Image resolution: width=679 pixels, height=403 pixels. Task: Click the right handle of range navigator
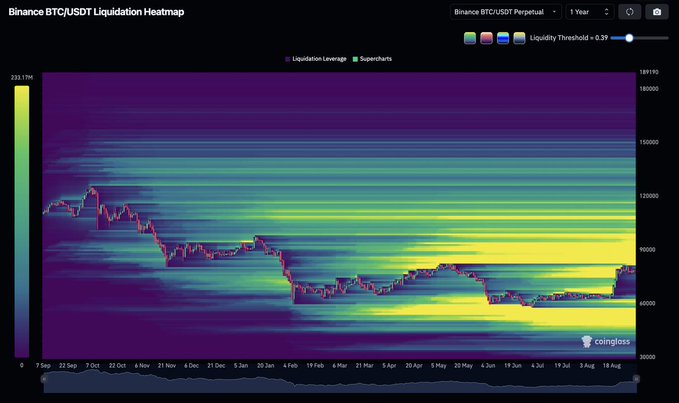[636, 379]
